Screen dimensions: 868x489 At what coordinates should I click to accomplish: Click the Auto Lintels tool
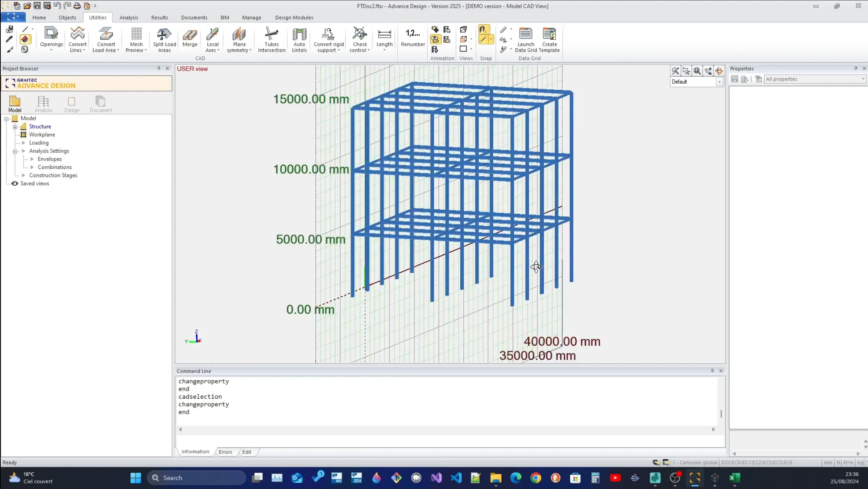(x=299, y=39)
